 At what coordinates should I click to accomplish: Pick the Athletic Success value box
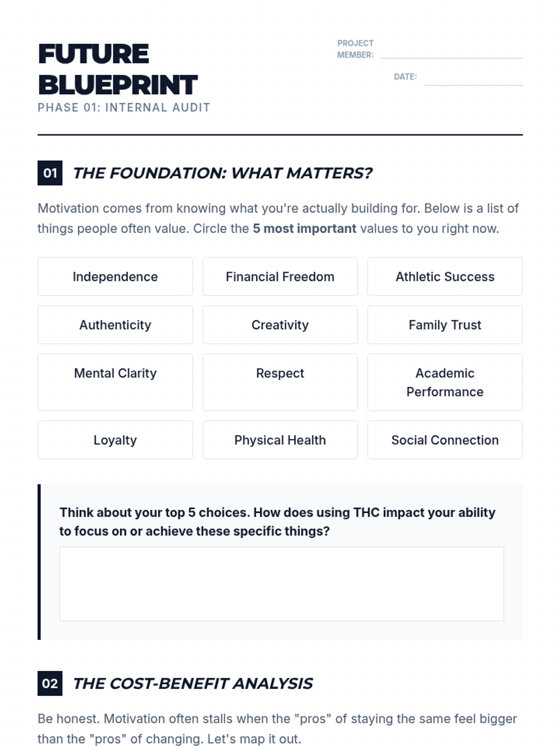coord(445,276)
